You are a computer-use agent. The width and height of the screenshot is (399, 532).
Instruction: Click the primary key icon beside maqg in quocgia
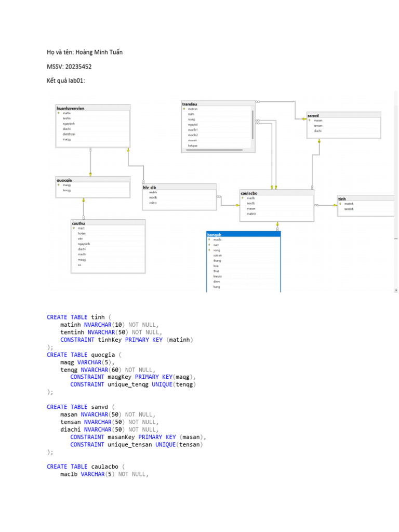pyautogui.click(x=59, y=185)
